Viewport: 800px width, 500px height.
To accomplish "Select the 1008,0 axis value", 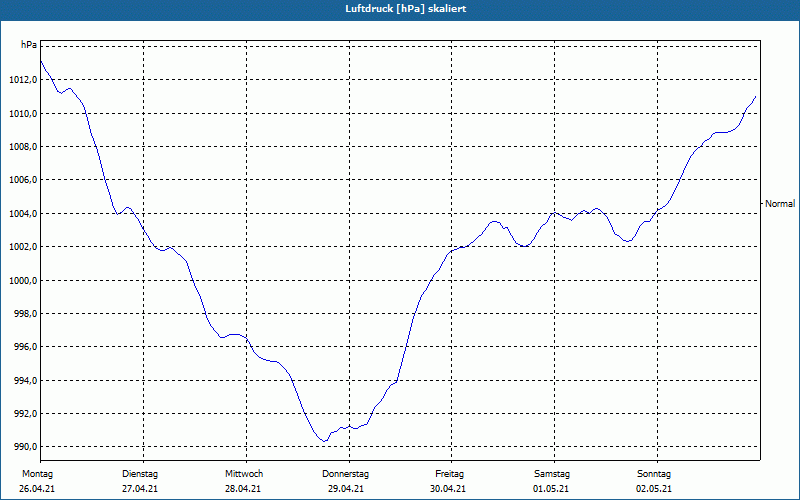I will pos(23,146).
